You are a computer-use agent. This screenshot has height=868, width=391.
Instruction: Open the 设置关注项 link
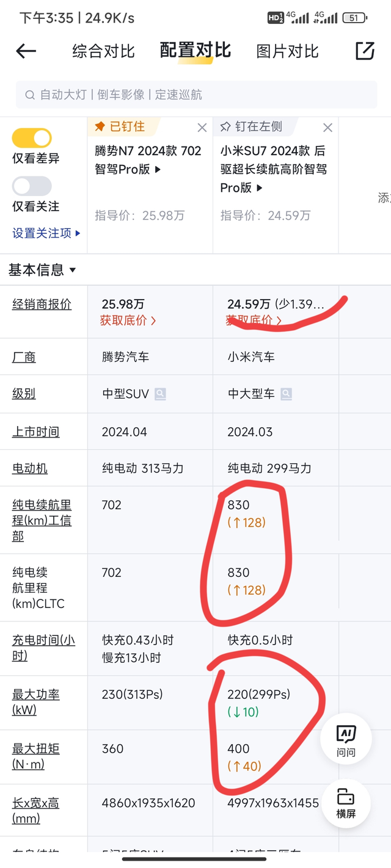coord(46,233)
